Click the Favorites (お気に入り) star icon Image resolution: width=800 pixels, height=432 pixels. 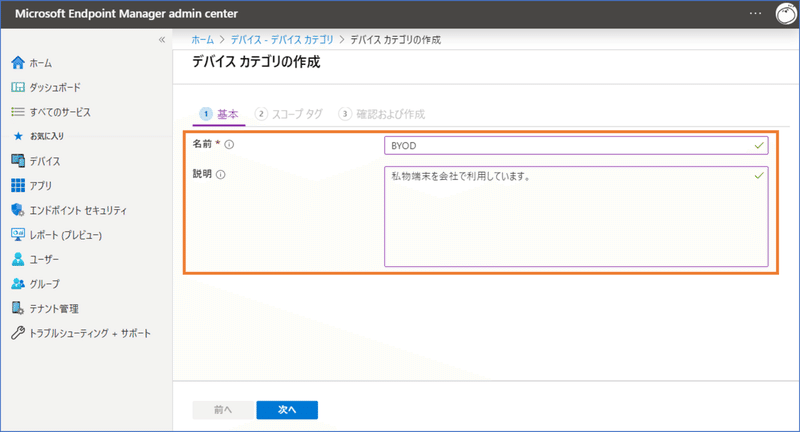pyautogui.click(x=18, y=136)
